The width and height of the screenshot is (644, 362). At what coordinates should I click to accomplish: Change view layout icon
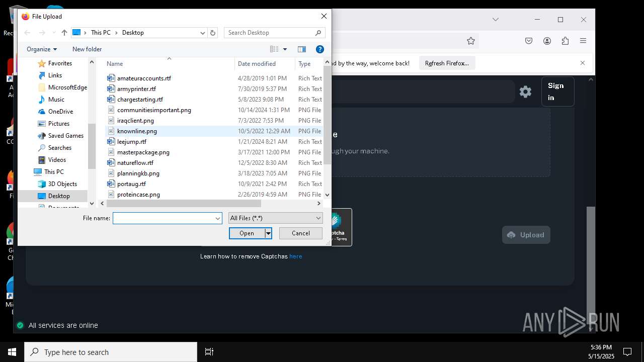coord(274,49)
